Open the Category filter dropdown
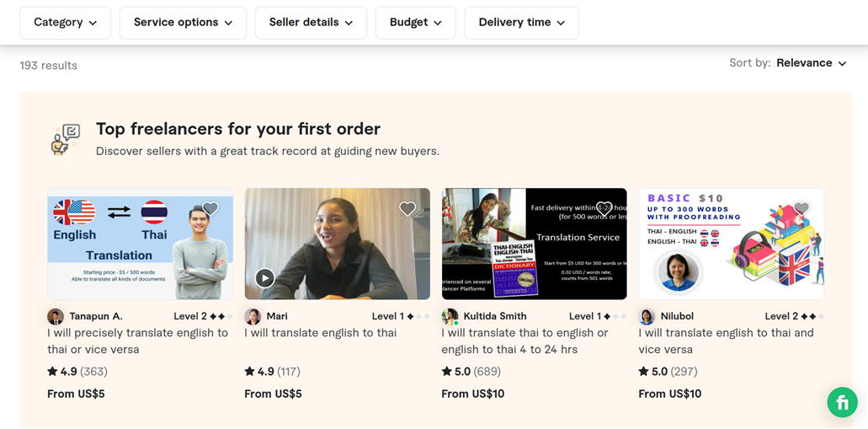868x429 pixels. [66, 23]
